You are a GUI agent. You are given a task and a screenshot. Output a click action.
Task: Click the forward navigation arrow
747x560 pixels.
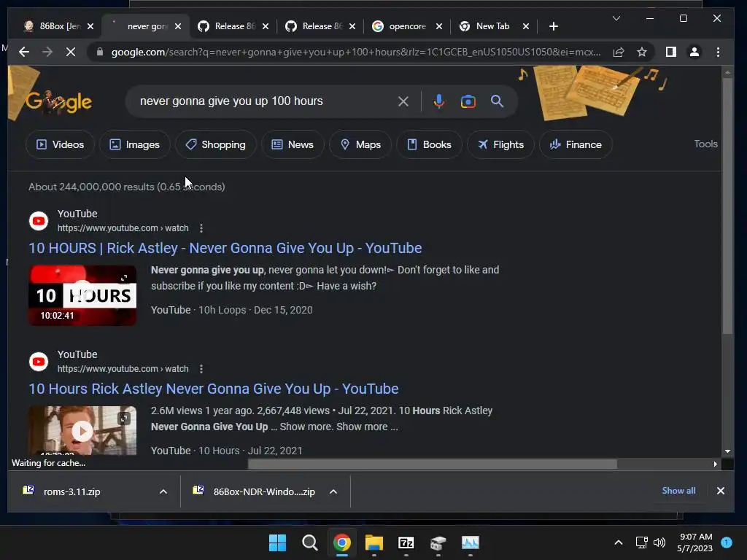click(47, 52)
